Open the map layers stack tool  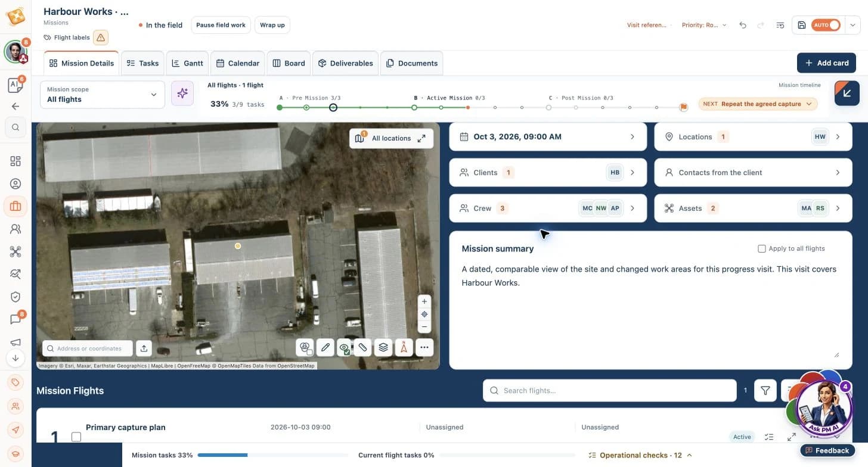[x=383, y=347]
